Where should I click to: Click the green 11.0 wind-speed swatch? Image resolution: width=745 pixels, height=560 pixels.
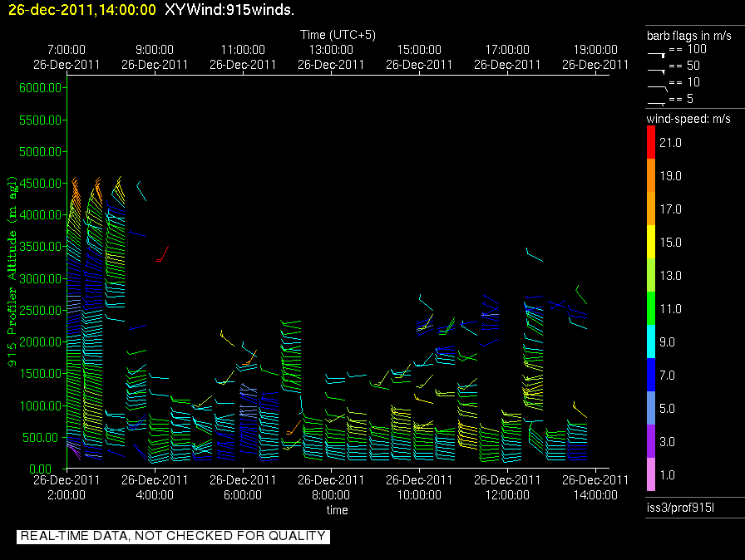click(650, 308)
